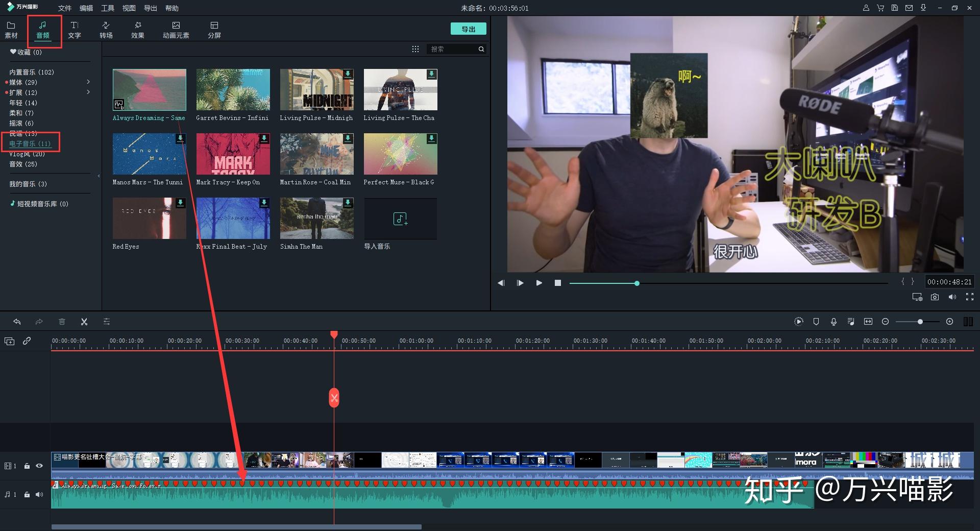Toggle visibility of video track 1
980x531 pixels.
(x=39, y=466)
